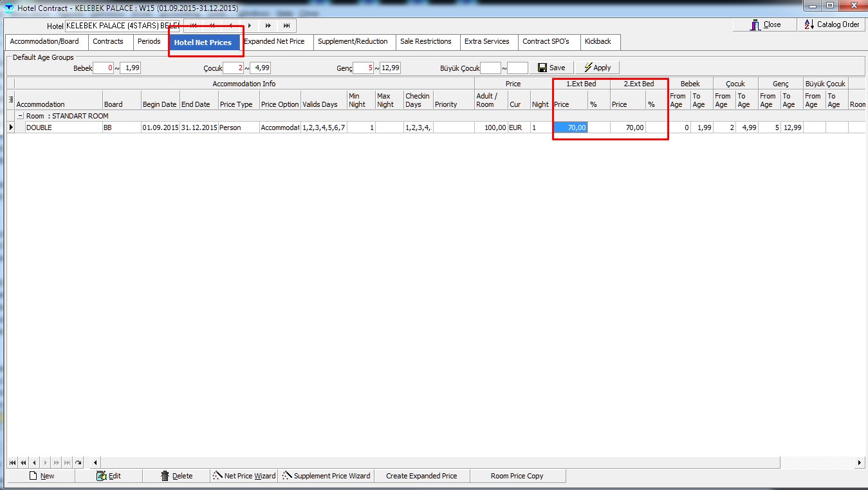This screenshot has width=868, height=490.
Task: Open the Contract SPO's tab
Action: pos(546,41)
